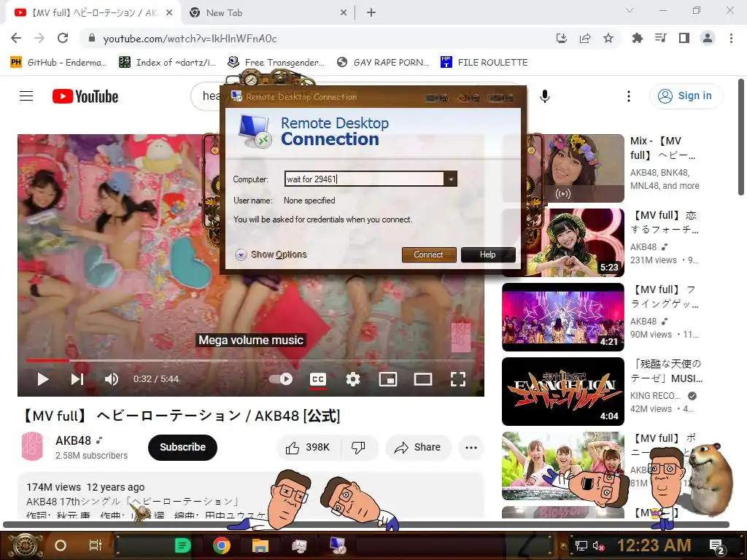Screen dimensions: 747x560
Task: Enter fullscreen mode
Action: click(x=458, y=379)
